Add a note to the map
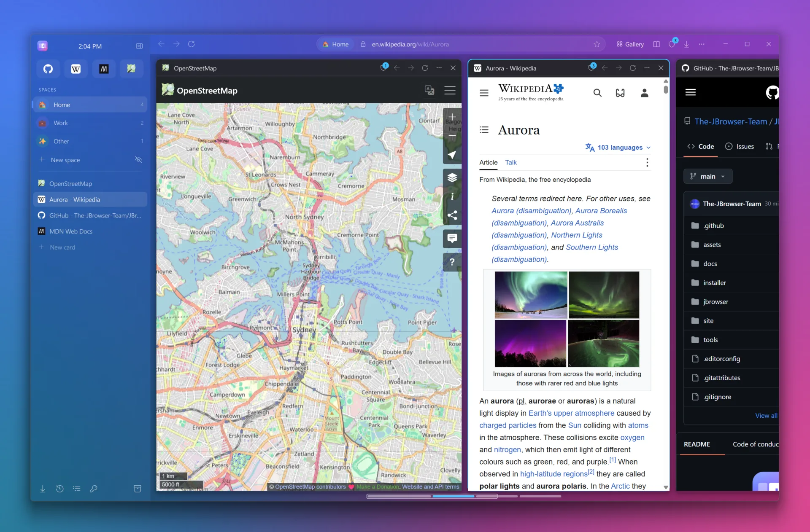This screenshot has height=532, width=810. click(452, 238)
